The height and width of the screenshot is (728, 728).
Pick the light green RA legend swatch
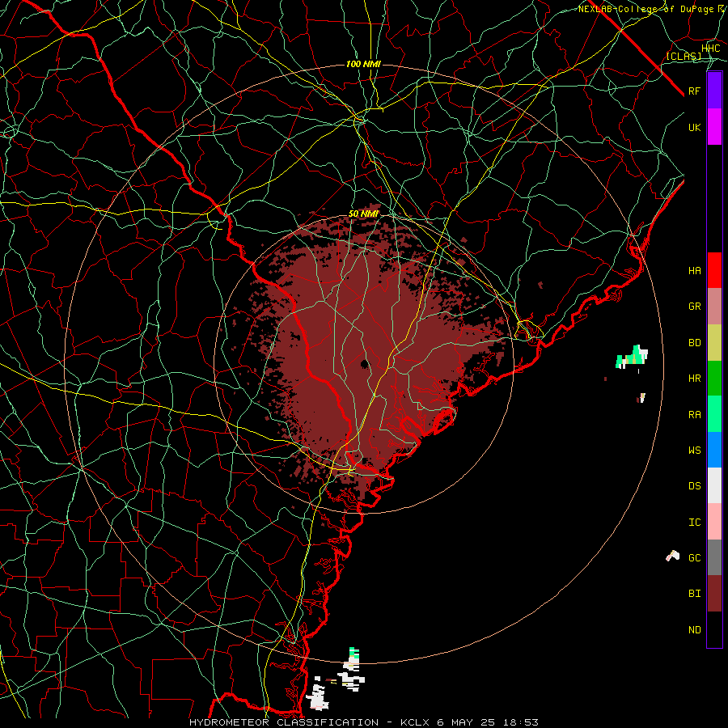coord(714,414)
